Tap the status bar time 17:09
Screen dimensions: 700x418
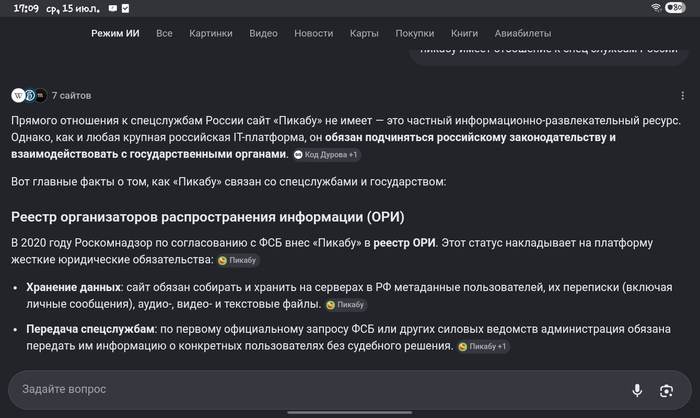click(x=26, y=8)
